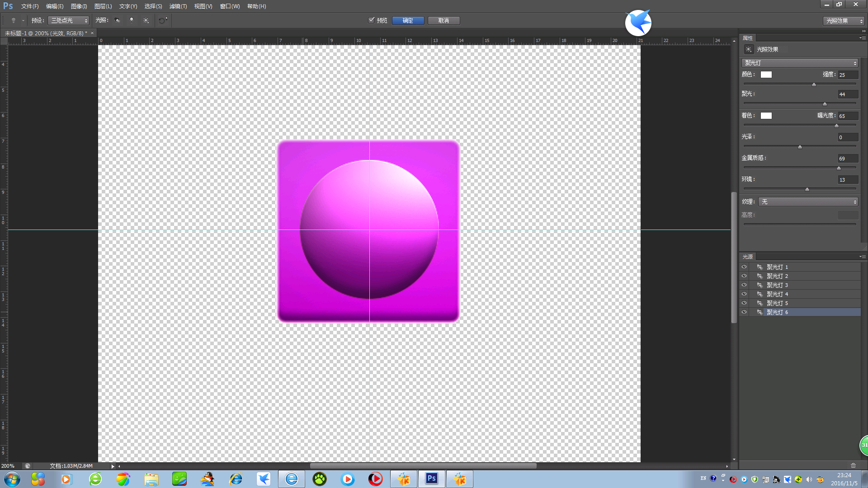868x488 pixels.
Task: Open the 聚光灯 light type dropdown
Action: click(x=800, y=63)
